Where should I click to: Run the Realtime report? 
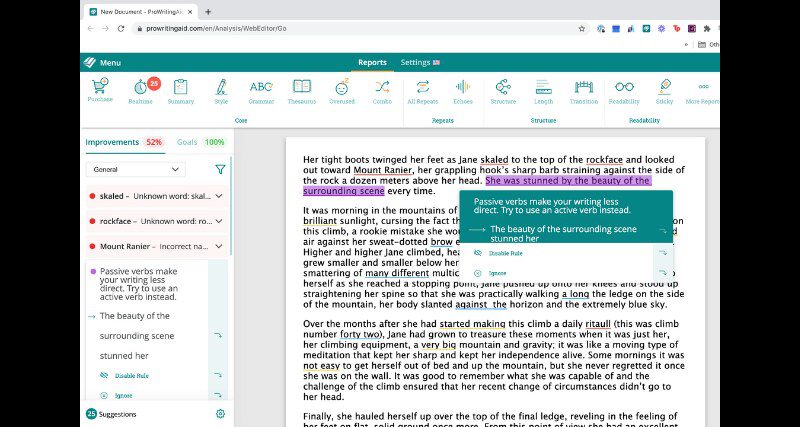(x=141, y=92)
